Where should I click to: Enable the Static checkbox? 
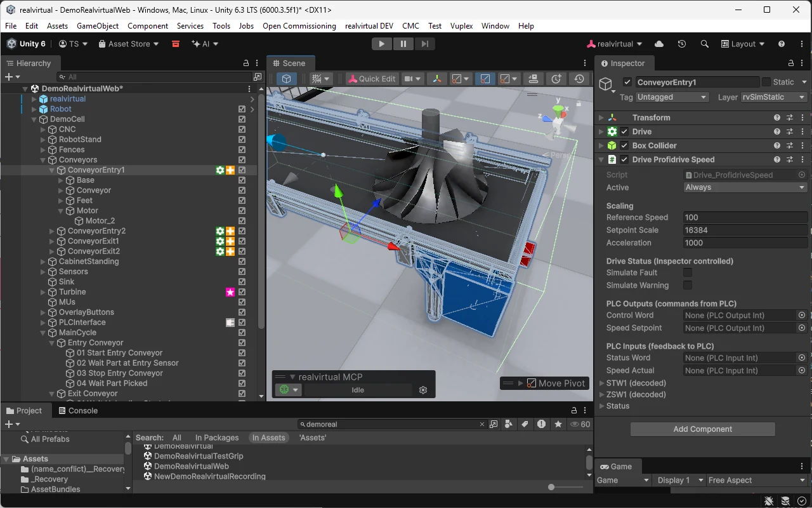(766, 82)
